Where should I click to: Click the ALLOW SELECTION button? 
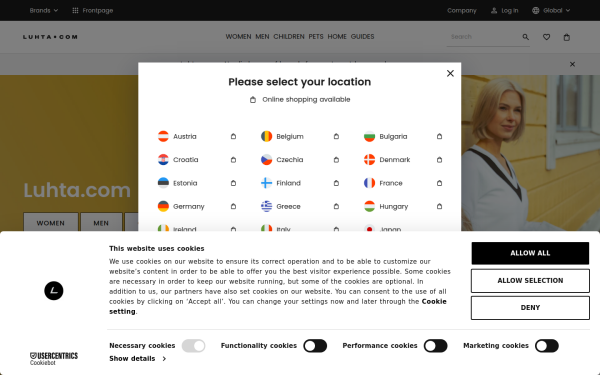(530, 280)
